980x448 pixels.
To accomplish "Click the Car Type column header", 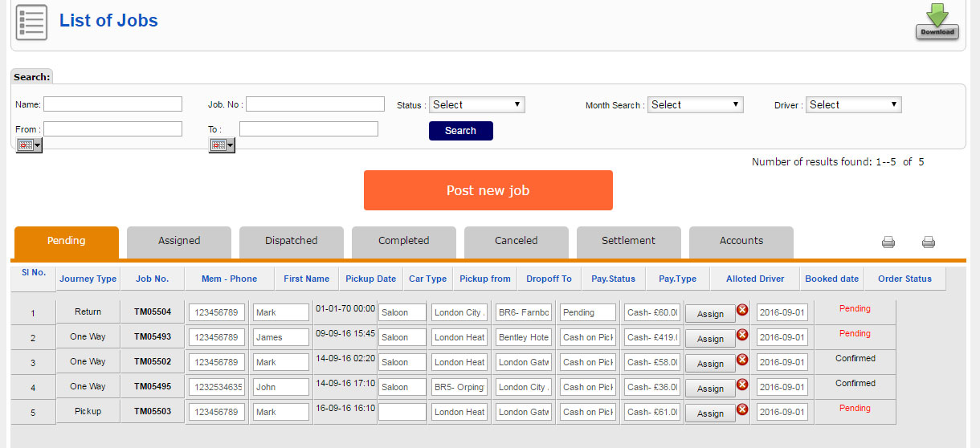I will point(428,279).
